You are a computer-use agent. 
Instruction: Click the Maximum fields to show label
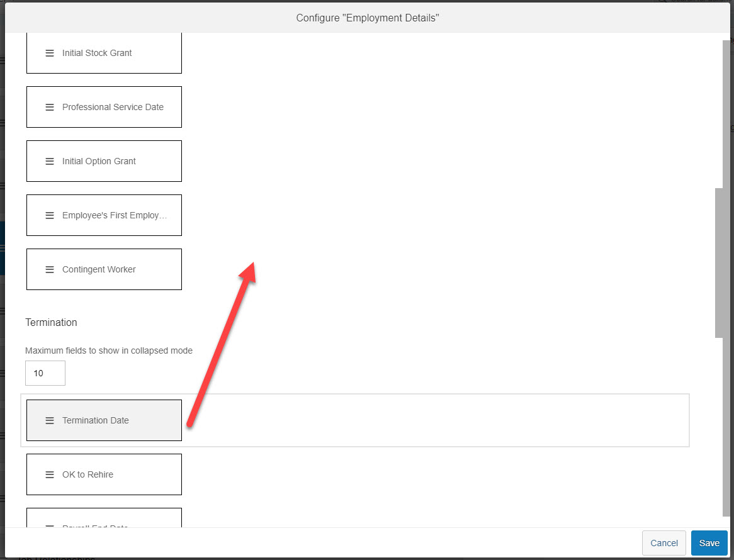(x=109, y=350)
